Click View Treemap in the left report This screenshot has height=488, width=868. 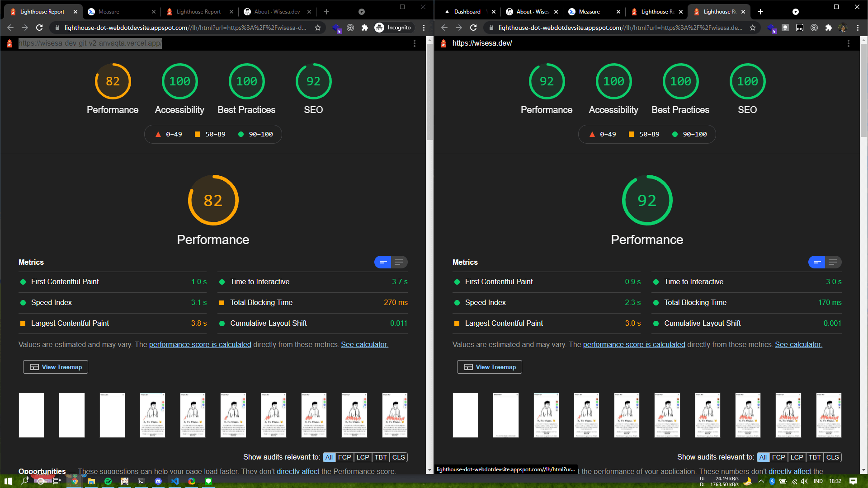pyautogui.click(x=56, y=367)
